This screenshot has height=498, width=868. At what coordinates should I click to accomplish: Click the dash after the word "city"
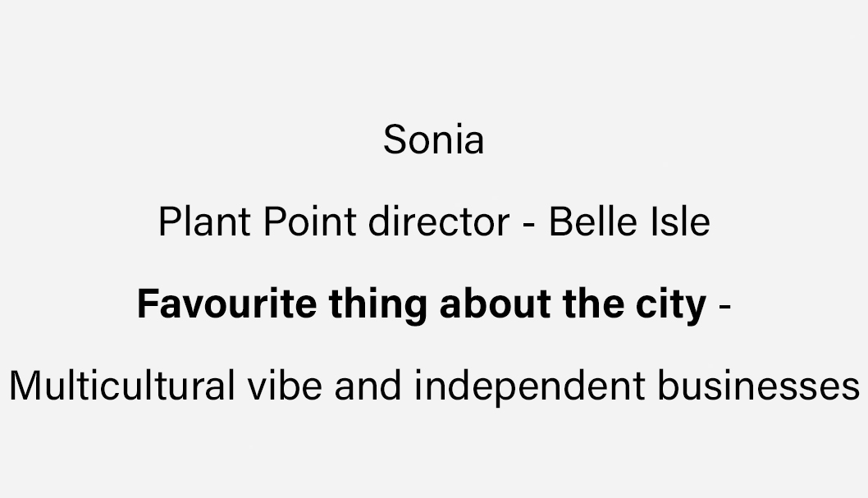[x=724, y=307]
